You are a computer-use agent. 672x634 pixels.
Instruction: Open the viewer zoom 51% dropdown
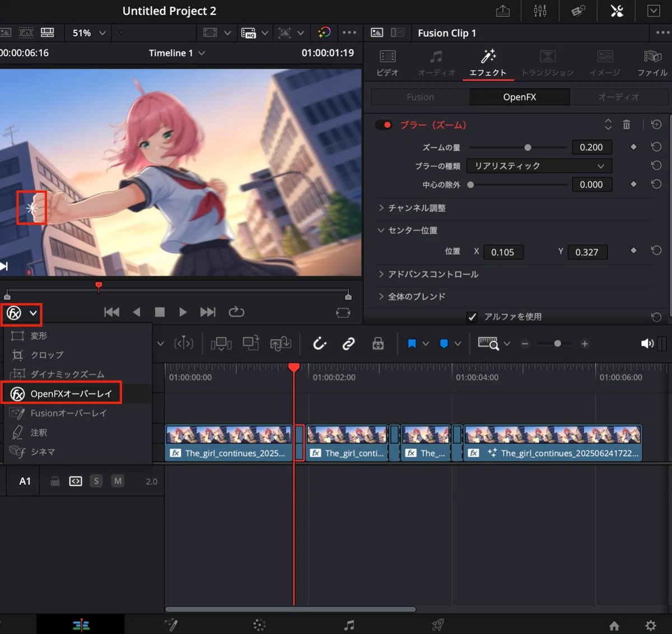coord(89,33)
